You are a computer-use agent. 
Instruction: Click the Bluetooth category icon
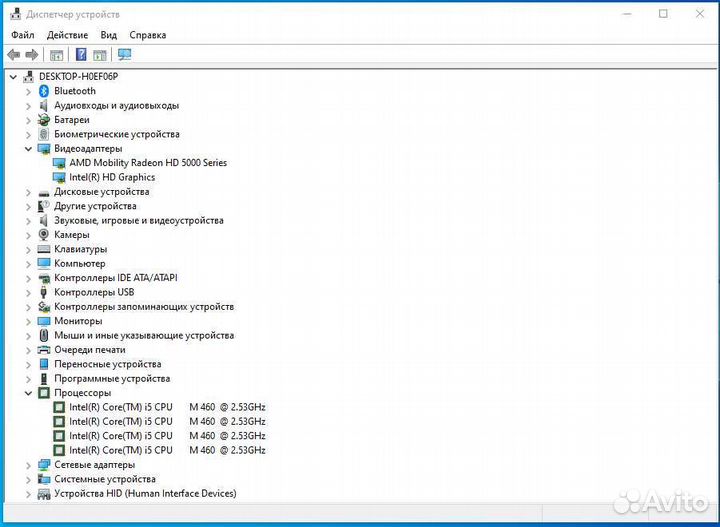click(x=44, y=91)
